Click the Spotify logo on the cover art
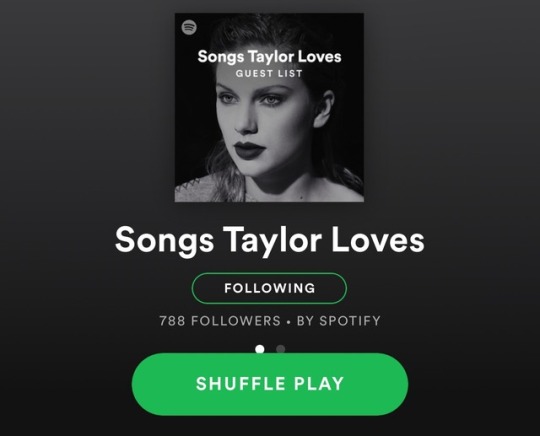Screen dimensions: 540x436 click(x=189, y=27)
